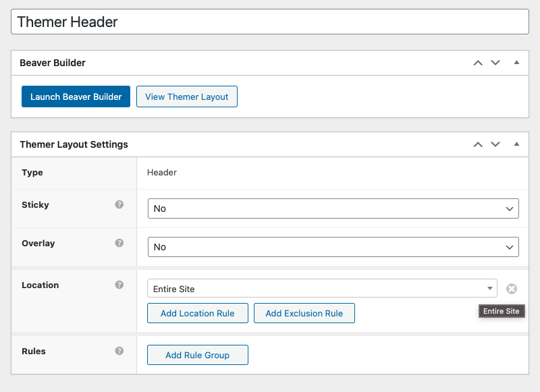The height and width of the screenshot is (392, 540).
Task: Click Add Location Rule button
Action: 198,313
